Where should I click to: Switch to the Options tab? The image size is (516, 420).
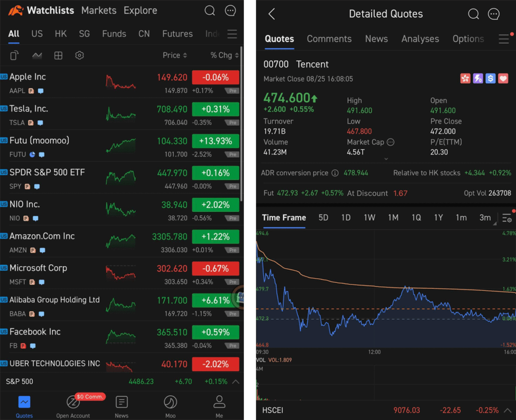468,39
